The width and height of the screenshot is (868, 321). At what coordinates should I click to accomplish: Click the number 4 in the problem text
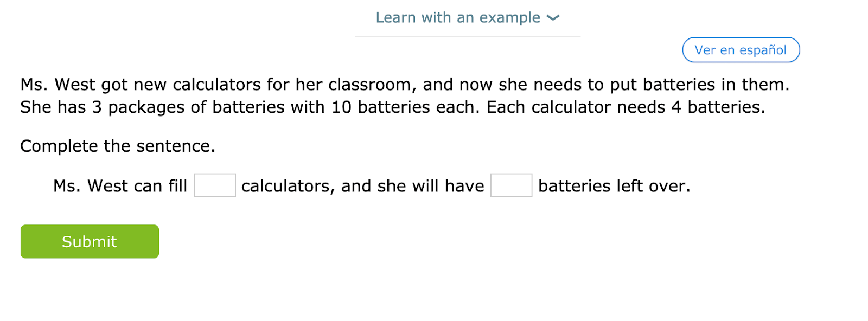676,107
